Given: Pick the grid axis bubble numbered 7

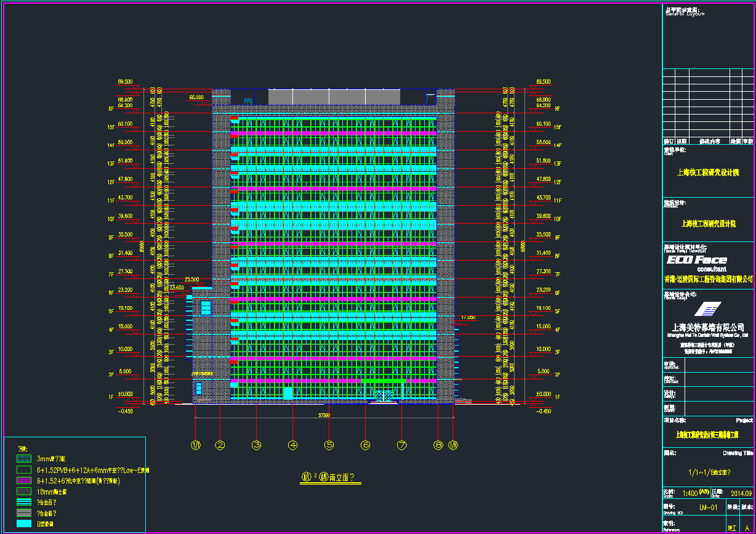Looking at the screenshot, I should pos(402,445).
